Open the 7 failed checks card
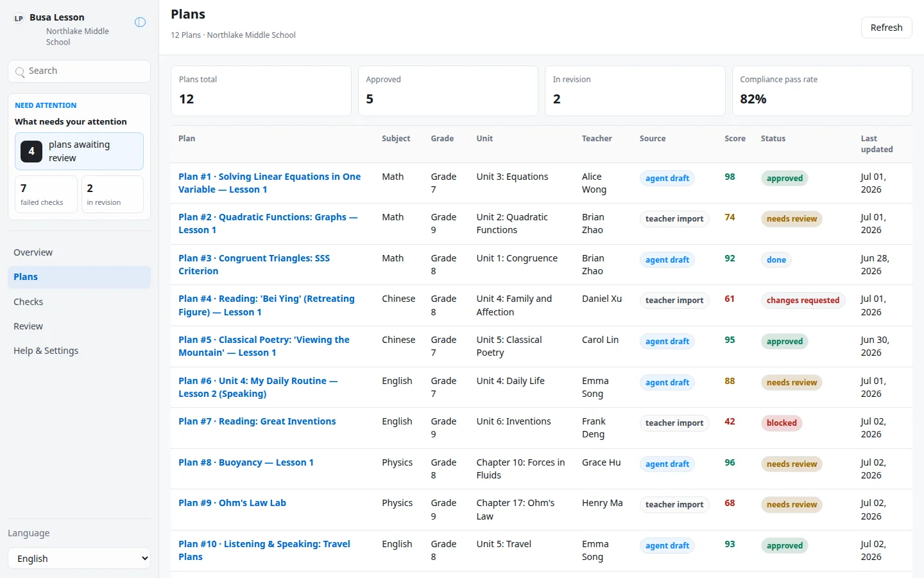The height and width of the screenshot is (578, 924). [x=46, y=194]
